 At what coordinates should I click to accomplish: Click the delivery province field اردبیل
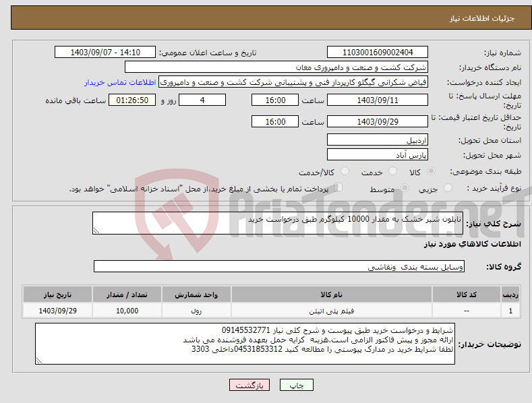pyautogui.click(x=378, y=139)
